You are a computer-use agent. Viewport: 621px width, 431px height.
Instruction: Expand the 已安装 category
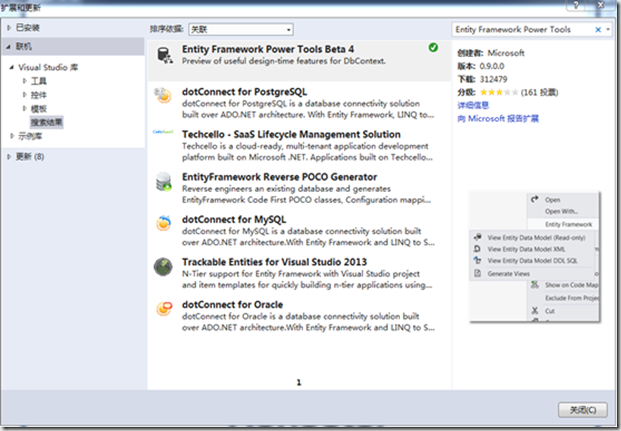coord(9,28)
